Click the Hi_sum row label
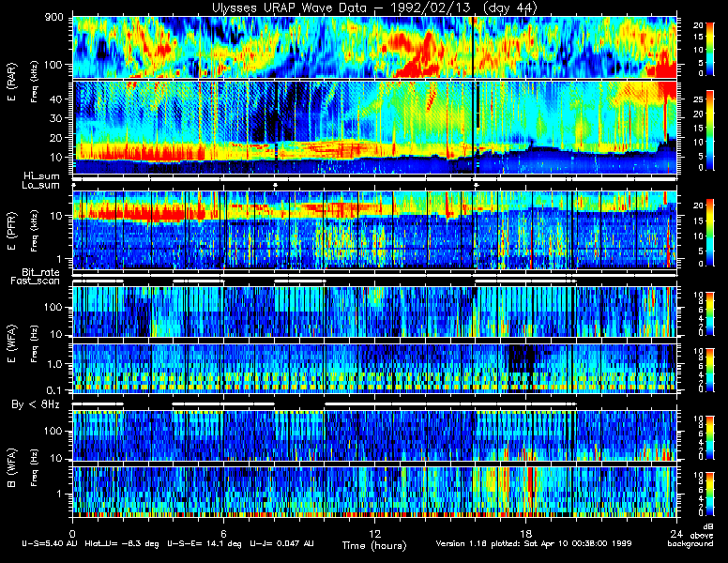728x563 pixels. pos(42,176)
